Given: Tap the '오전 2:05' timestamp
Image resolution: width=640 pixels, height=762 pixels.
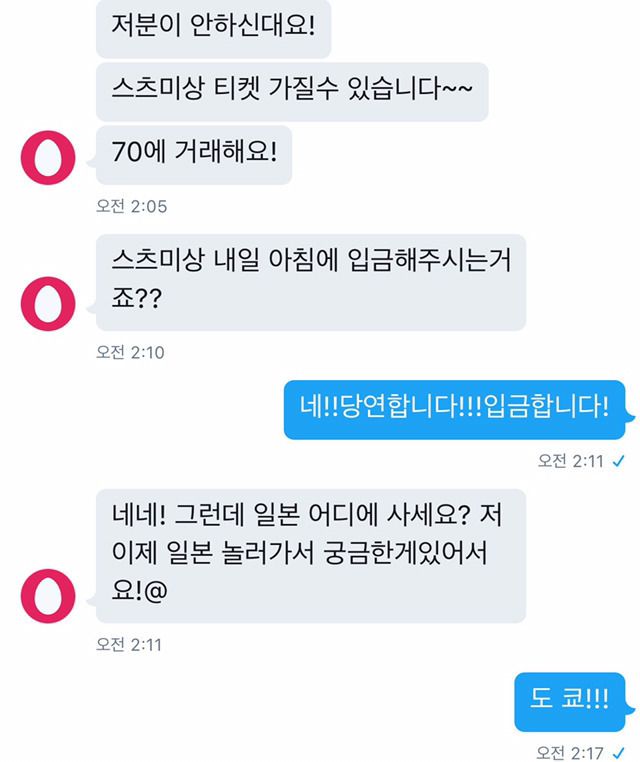Looking at the screenshot, I should pyautogui.click(x=132, y=206).
